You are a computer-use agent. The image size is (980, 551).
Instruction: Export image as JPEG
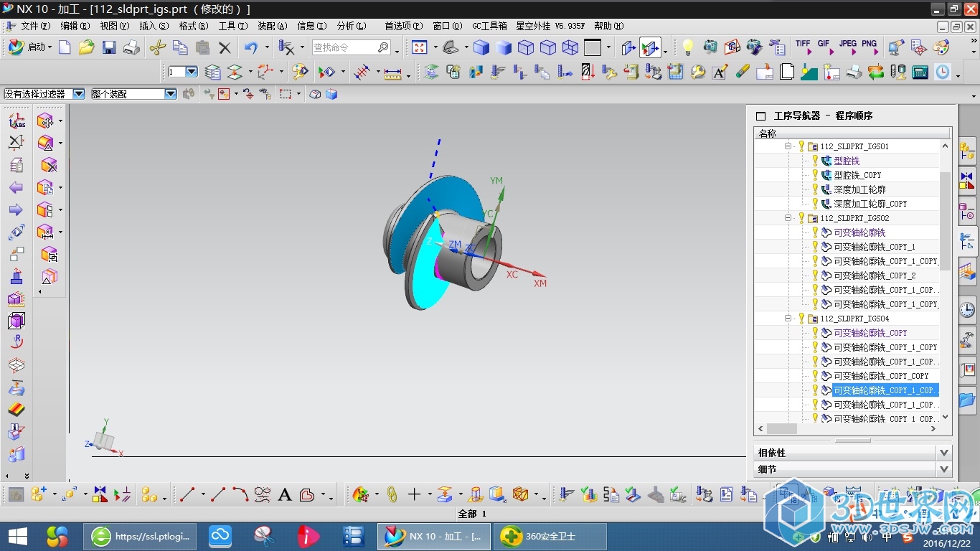pyautogui.click(x=848, y=47)
